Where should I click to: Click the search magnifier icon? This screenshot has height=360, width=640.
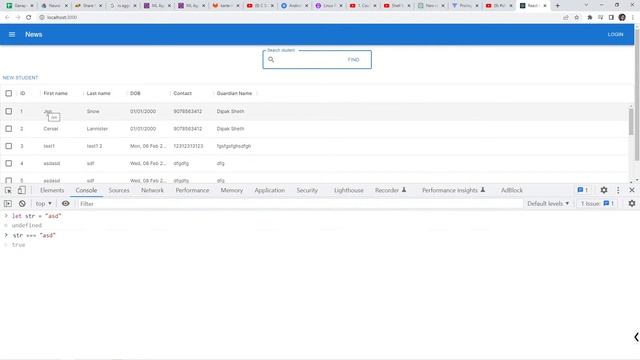271,60
